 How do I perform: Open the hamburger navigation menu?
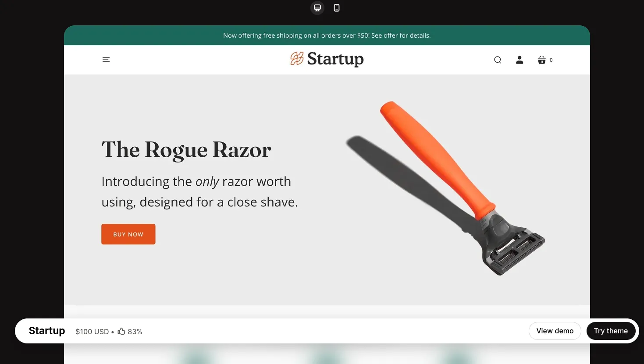pos(106,60)
